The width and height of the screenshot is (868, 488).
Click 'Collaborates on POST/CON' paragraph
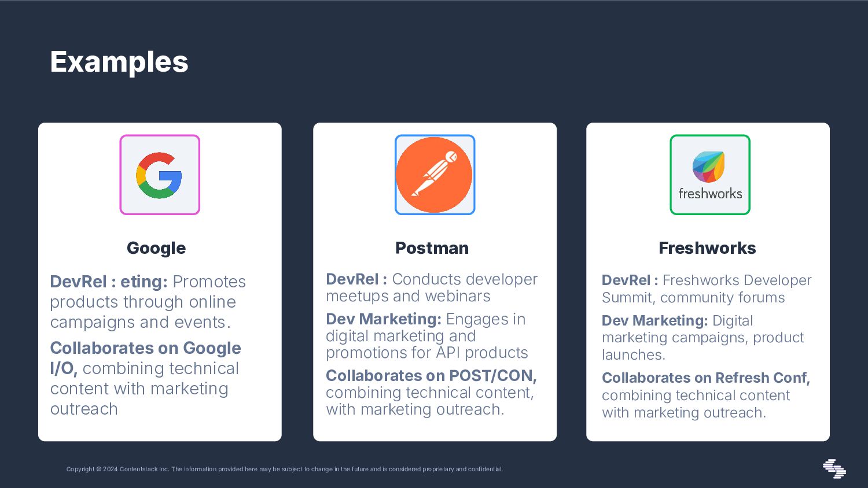pos(431,393)
